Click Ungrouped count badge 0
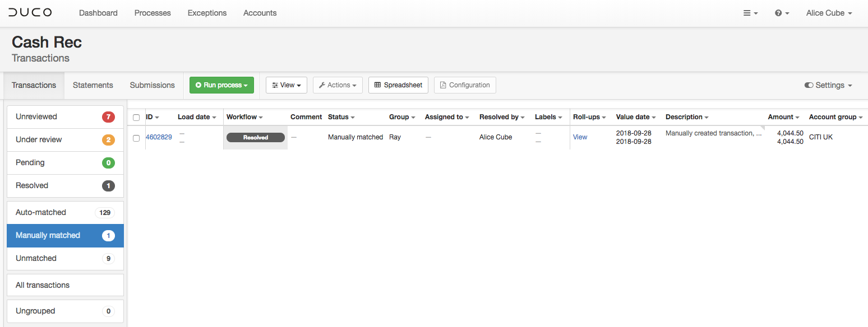Image resolution: width=868 pixels, height=327 pixels. click(x=108, y=311)
